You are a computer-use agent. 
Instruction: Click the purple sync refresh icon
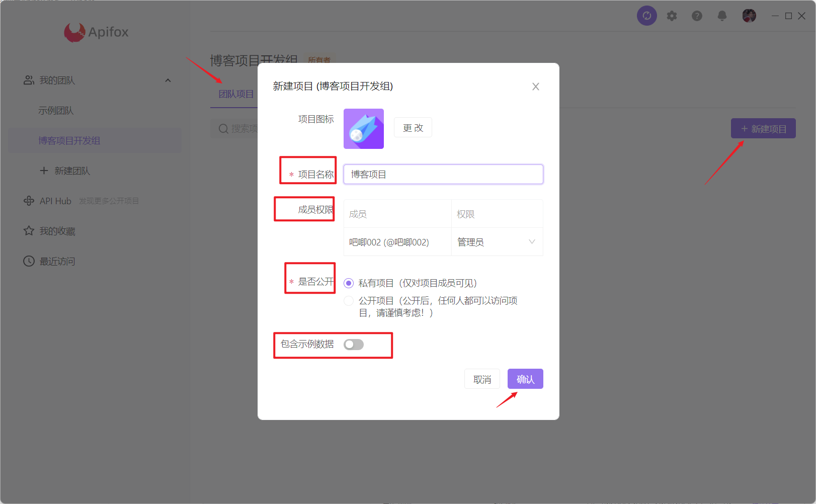coord(647,16)
